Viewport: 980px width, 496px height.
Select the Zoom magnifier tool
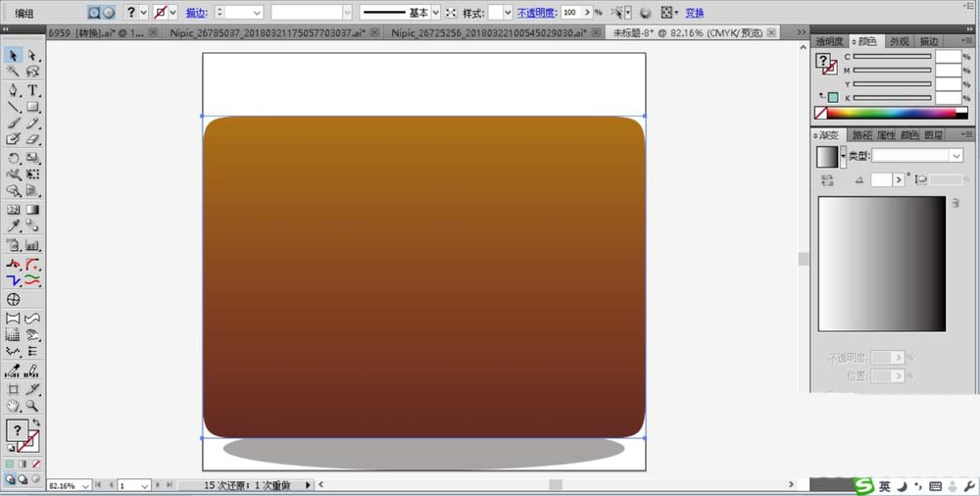(33, 406)
